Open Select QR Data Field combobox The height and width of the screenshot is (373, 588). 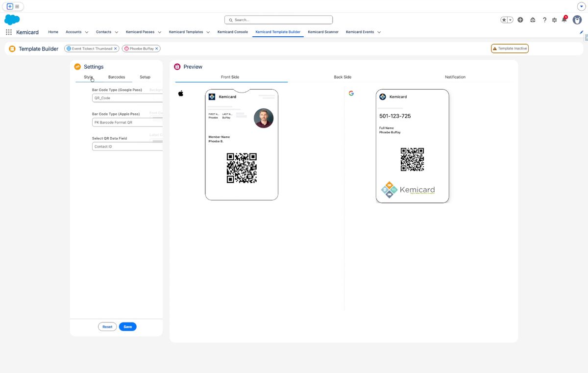pyautogui.click(x=127, y=147)
